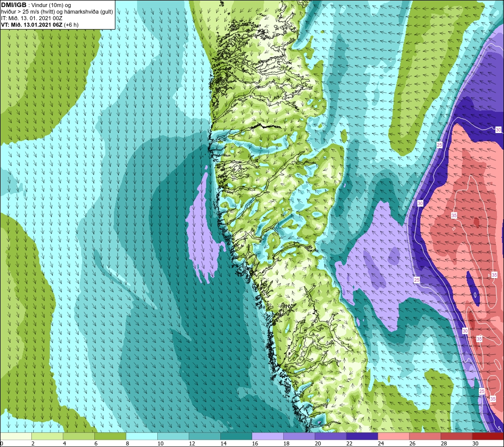Click the DMI/IGB title in legend box
This screenshot has width=504, height=447.
14,5
